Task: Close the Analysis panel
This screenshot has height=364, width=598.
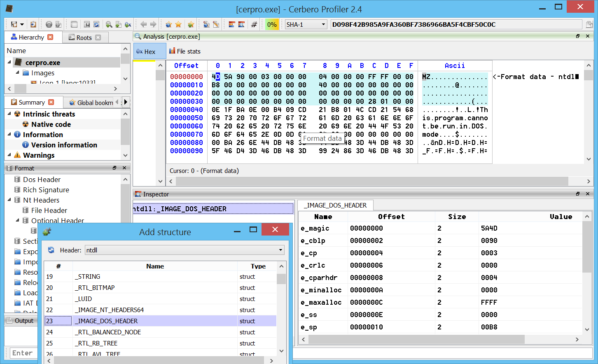Action: click(588, 36)
